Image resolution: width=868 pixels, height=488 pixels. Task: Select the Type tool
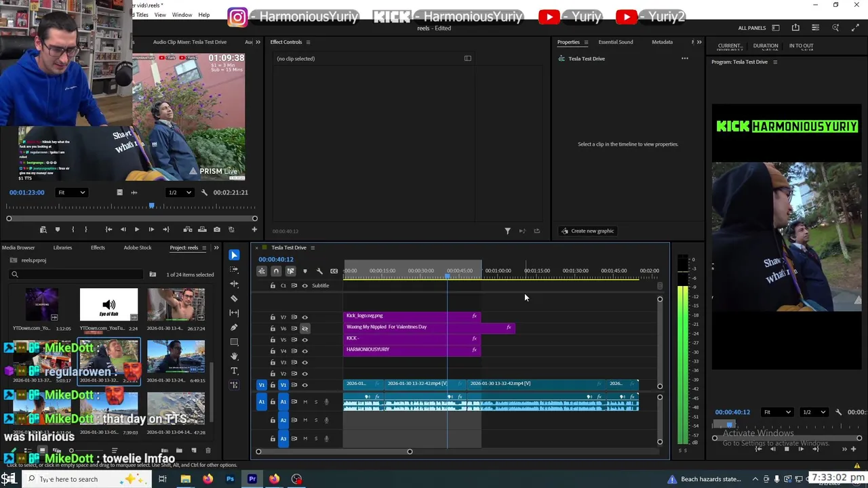tap(234, 371)
